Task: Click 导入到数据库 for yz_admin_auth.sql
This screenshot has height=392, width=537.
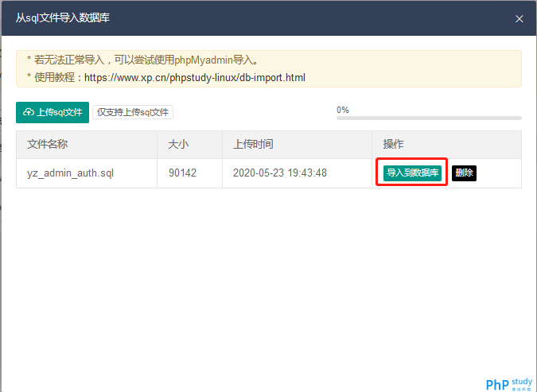Action: pyautogui.click(x=412, y=173)
